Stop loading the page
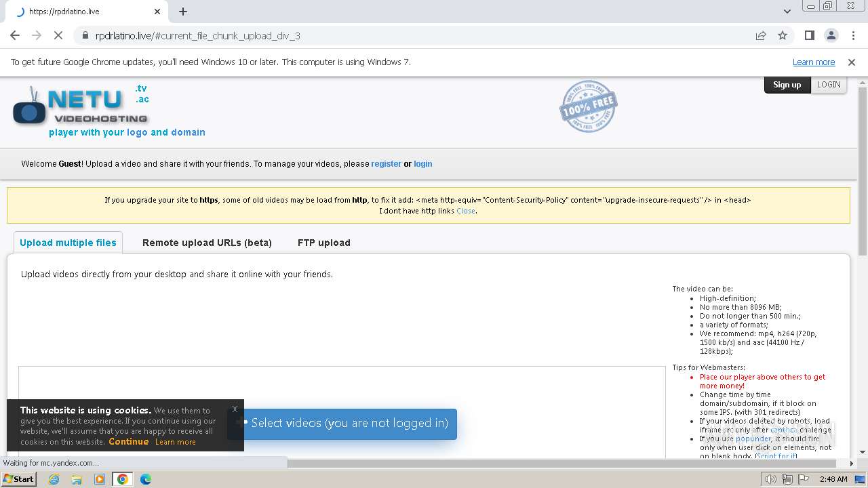The image size is (868, 488). (58, 35)
